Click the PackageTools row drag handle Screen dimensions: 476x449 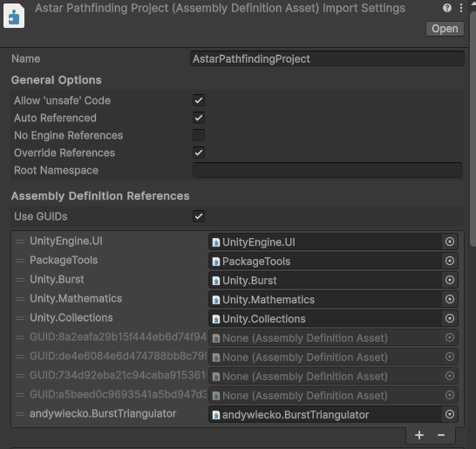point(20,261)
